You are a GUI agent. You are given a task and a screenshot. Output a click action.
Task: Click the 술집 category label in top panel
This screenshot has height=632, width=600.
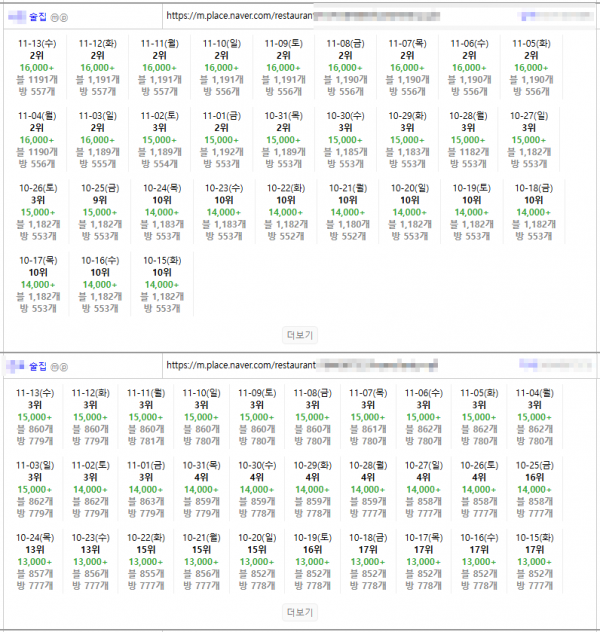pos(37,17)
